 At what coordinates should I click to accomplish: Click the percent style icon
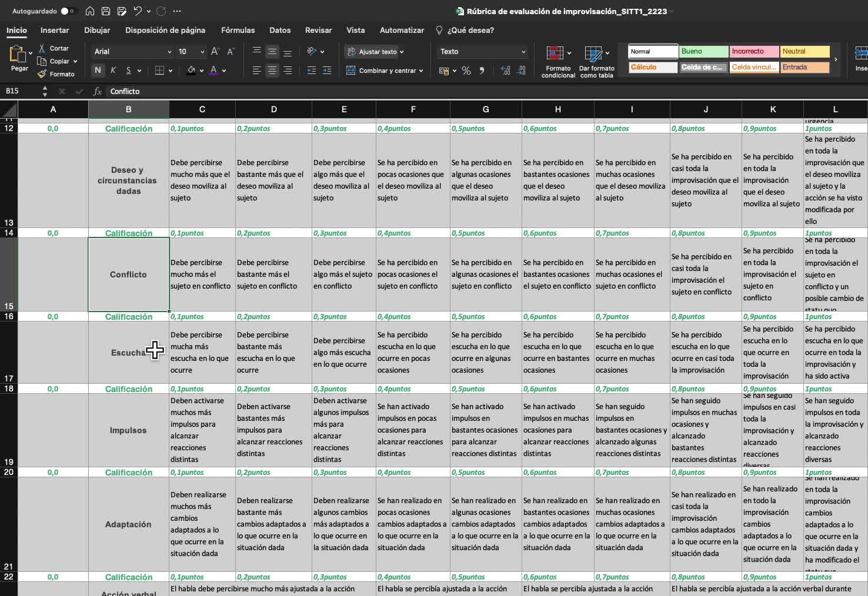click(466, 71)
